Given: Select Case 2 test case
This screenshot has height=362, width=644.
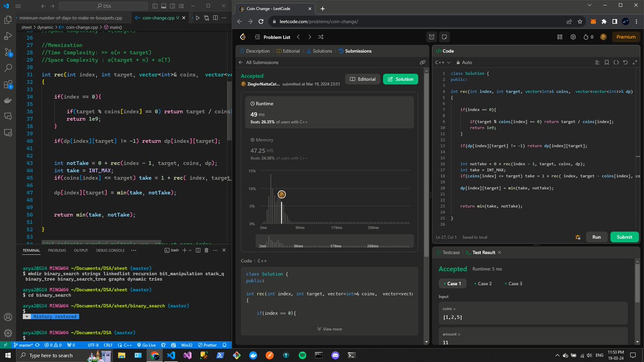Looking at the screenshot, I should 482,283.
